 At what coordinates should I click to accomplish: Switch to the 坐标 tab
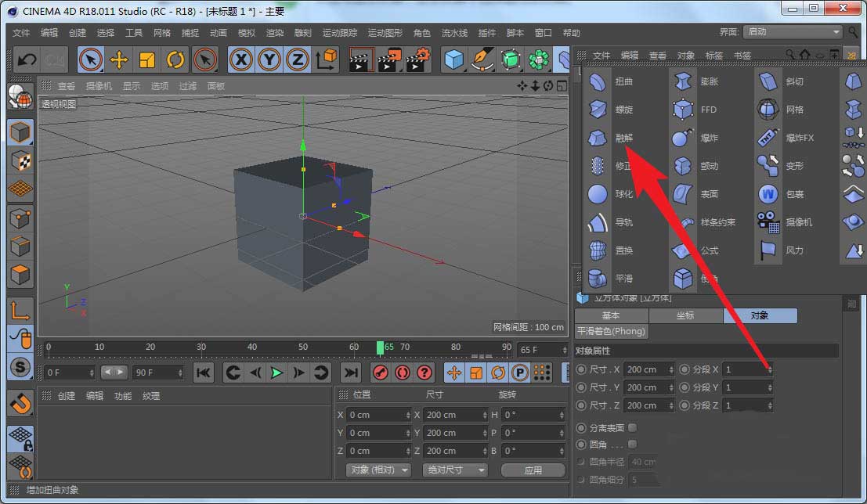[685, 315]
